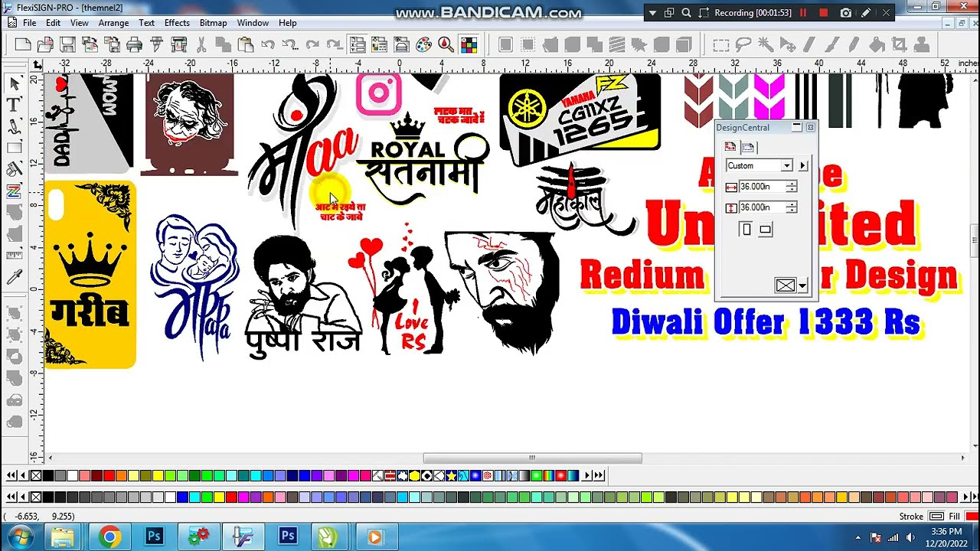Create a new document from toolbar

point(23,44)
